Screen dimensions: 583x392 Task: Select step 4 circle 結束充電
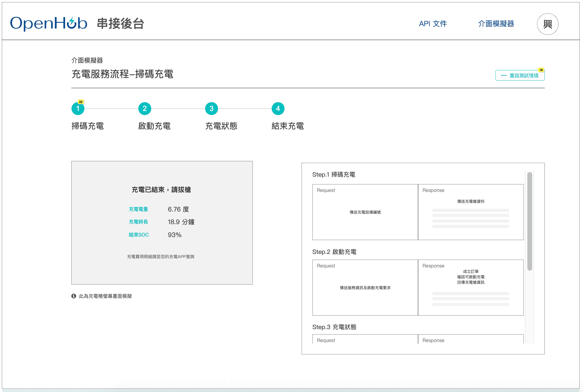pyautogui.click(x=278, y=109)
